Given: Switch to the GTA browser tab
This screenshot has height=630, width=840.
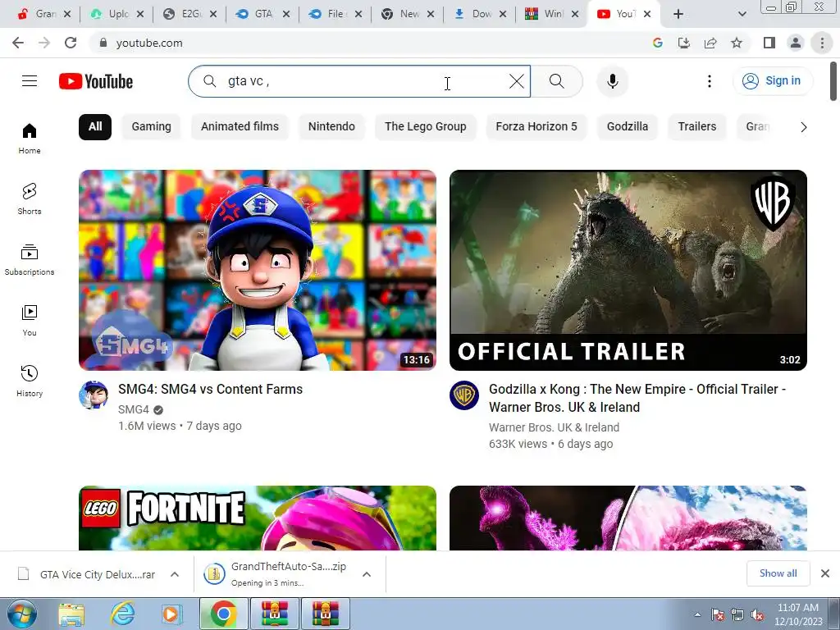Looking at the screenshot, I should (x=262, y=14).
